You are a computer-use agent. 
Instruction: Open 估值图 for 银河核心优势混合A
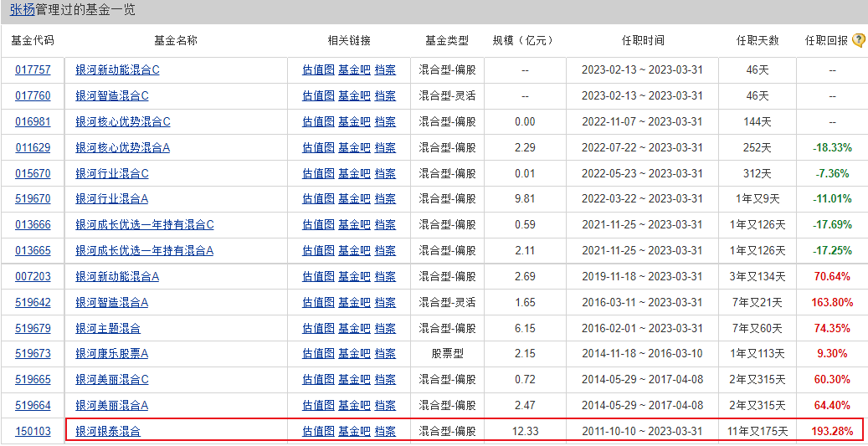pyautogui.click(x=318, y=147)
